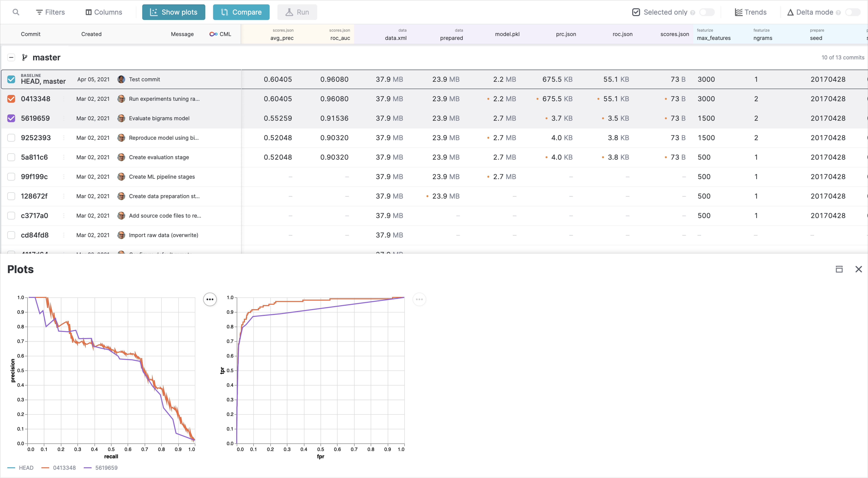Click the Selected only help icon

click(x=692, y=13)
